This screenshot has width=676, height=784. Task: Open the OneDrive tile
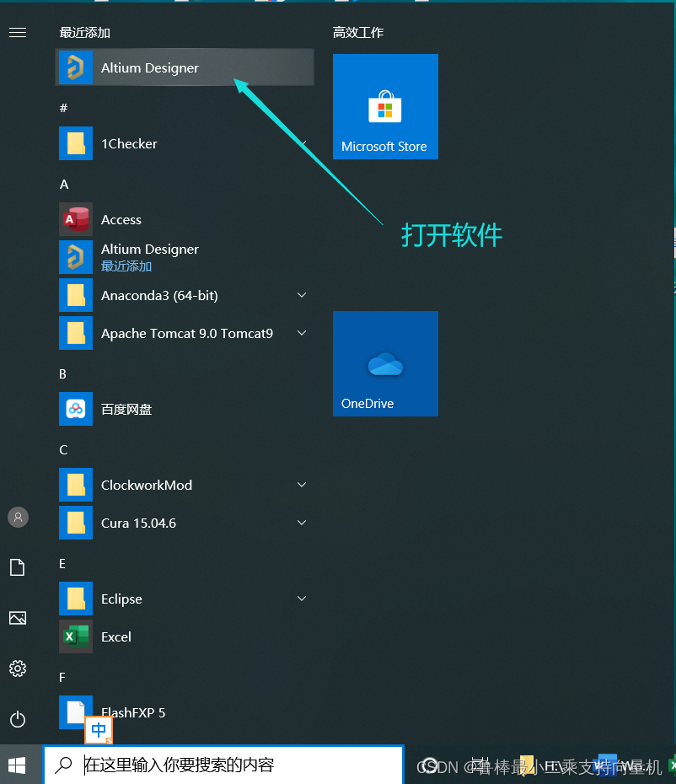click(x=385, y=363)
